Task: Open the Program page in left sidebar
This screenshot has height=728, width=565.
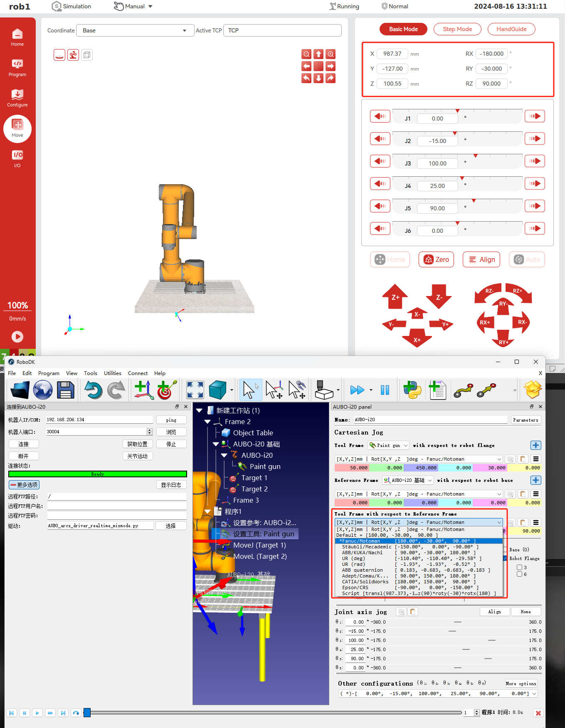Action: tap(17, 68)
